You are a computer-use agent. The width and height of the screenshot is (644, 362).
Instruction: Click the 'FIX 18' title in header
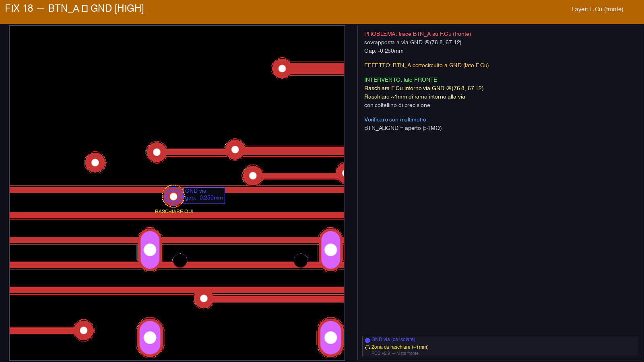coord(19,8)
